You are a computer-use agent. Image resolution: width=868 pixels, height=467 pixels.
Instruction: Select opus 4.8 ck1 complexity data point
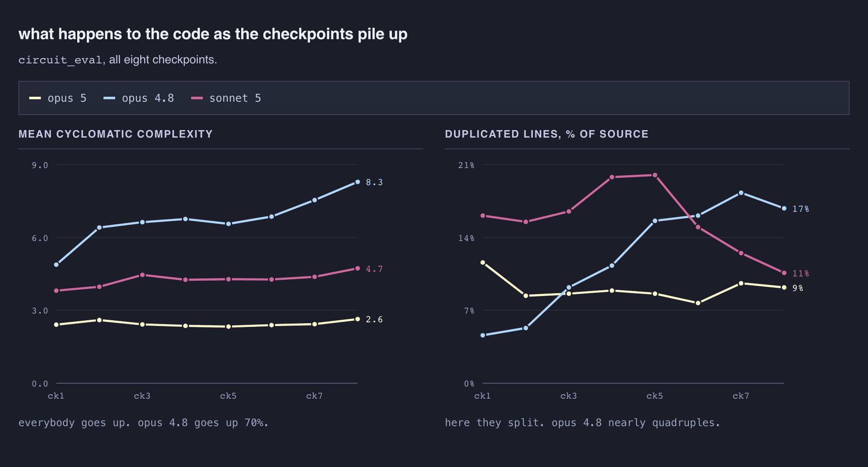[x=56, y=264]
